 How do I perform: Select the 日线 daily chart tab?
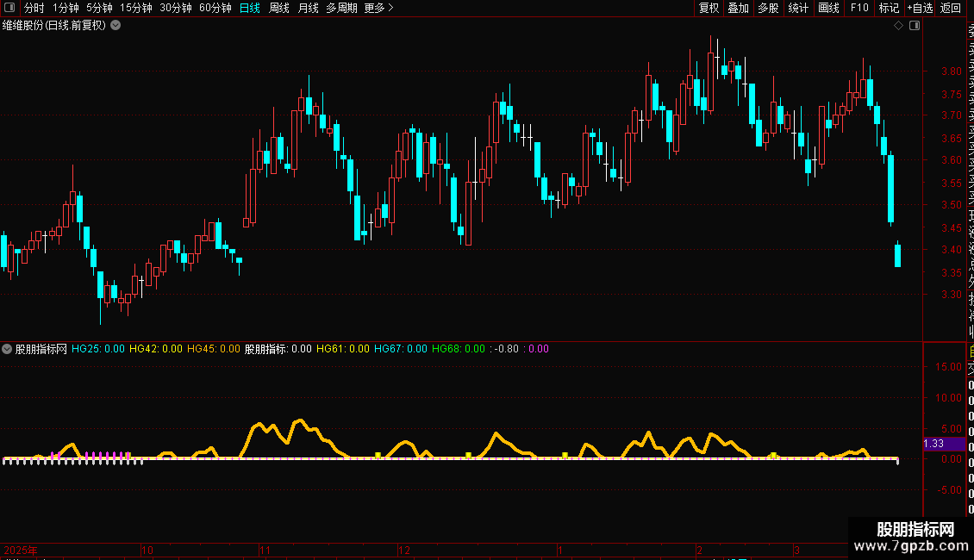point(250,8)
